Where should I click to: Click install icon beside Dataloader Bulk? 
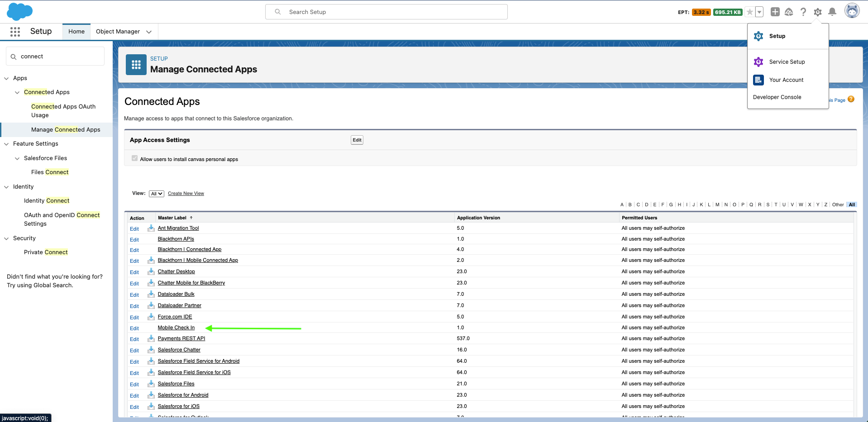[x=151, y=294]
